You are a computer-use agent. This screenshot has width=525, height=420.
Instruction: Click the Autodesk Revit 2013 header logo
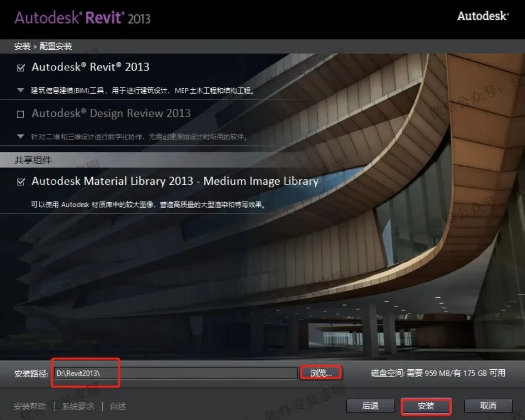(83, 18)
